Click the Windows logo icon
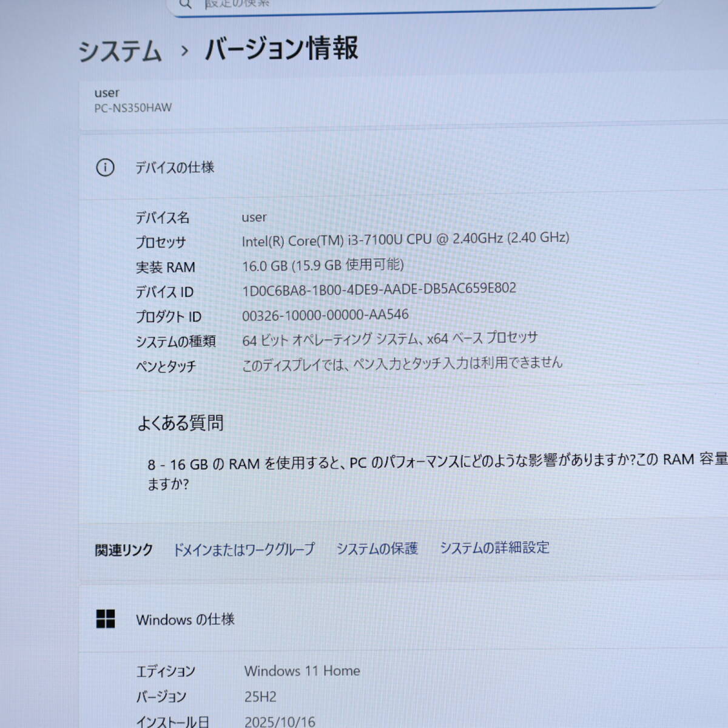This screenshot has height=728, width=728. coord(106,619)
